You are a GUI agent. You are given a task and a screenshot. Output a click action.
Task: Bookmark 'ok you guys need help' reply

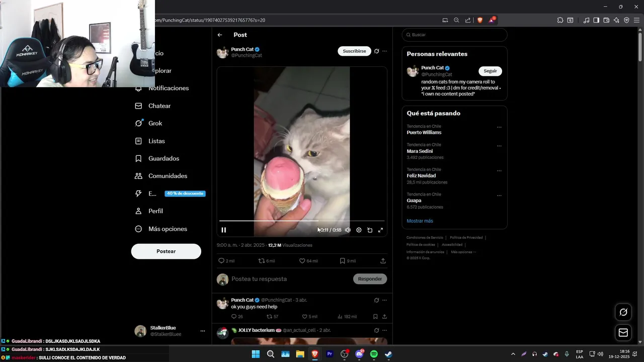click(375, 317)
